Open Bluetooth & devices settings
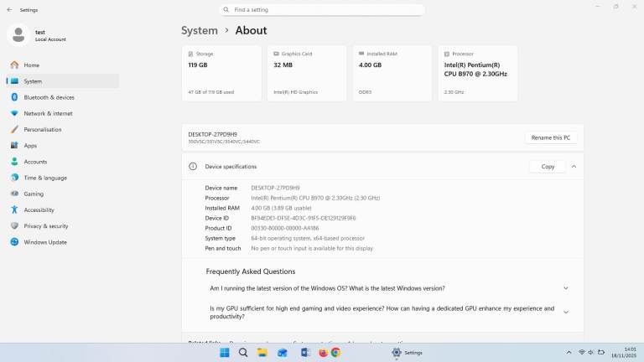The width and height of the screenshot is (644, 362). point(49,97)
